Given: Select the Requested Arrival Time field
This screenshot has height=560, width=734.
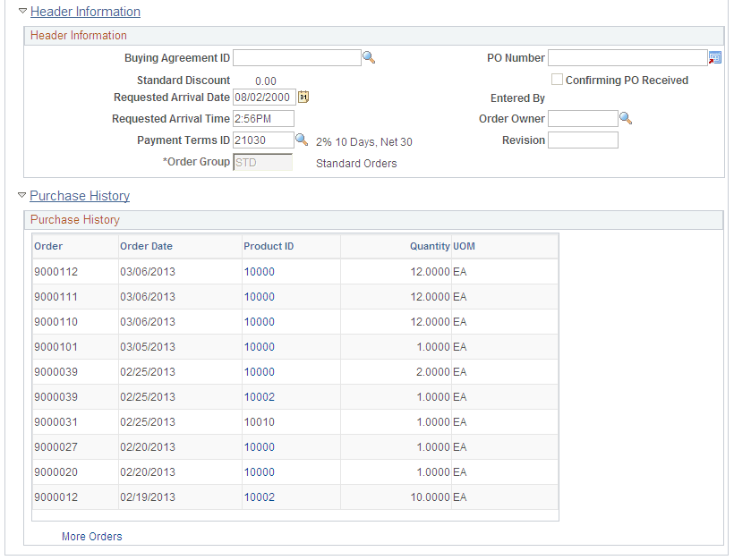Looking at the screenshot, I should (x=264, y=118).
